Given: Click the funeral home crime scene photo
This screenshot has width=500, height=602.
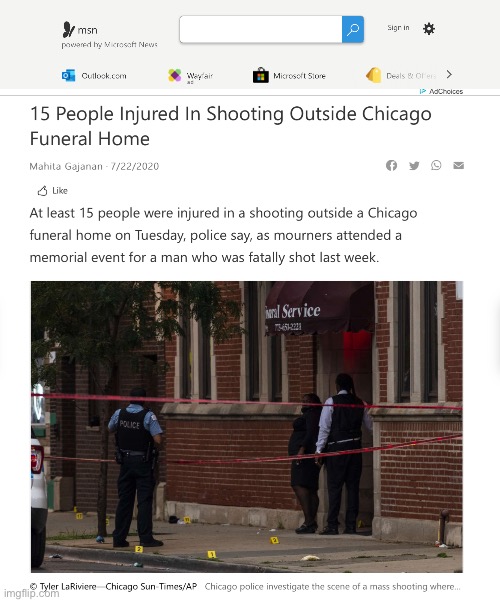Looking at the screenshot, I should click(247, 427).
